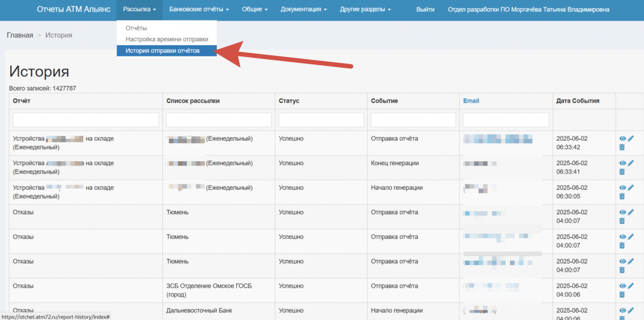Select 'История отправки отчётов' menu item
644x320 pixels.
(162, 51)
